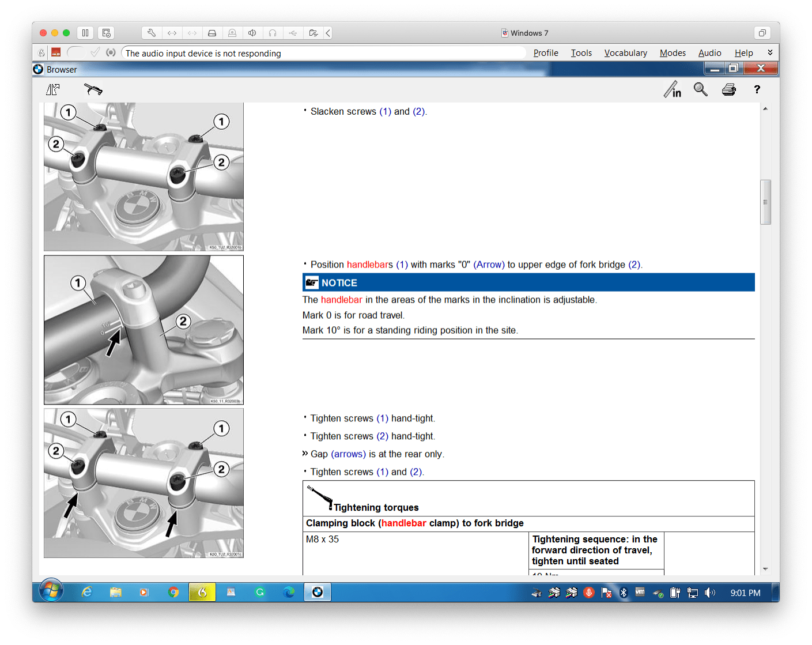Image resolution: width=812 pixels, height=645 pixels.
Task: Switch units with the ruler inch icon
Action: (673, 89)
